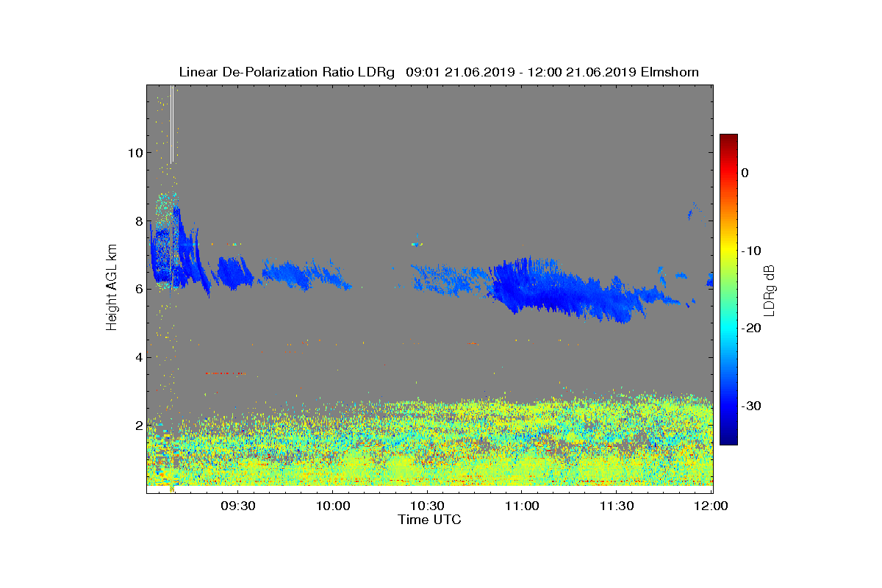Click the "Time UTC" x-axis label

[x=430, y=520]
